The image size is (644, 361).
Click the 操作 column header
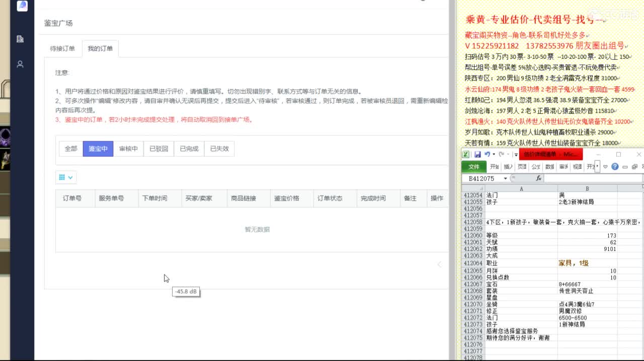(x=437, y=199)
